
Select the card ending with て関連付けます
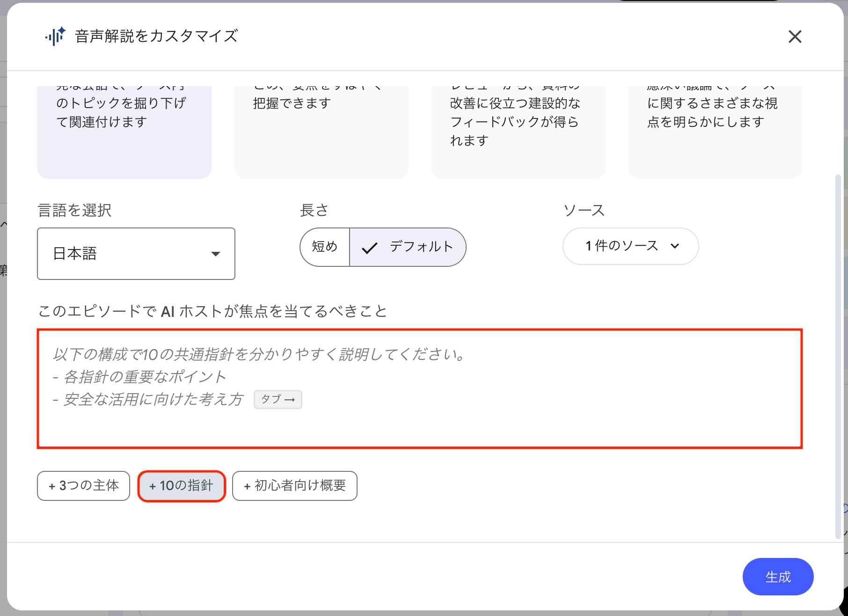click(124, 132)
